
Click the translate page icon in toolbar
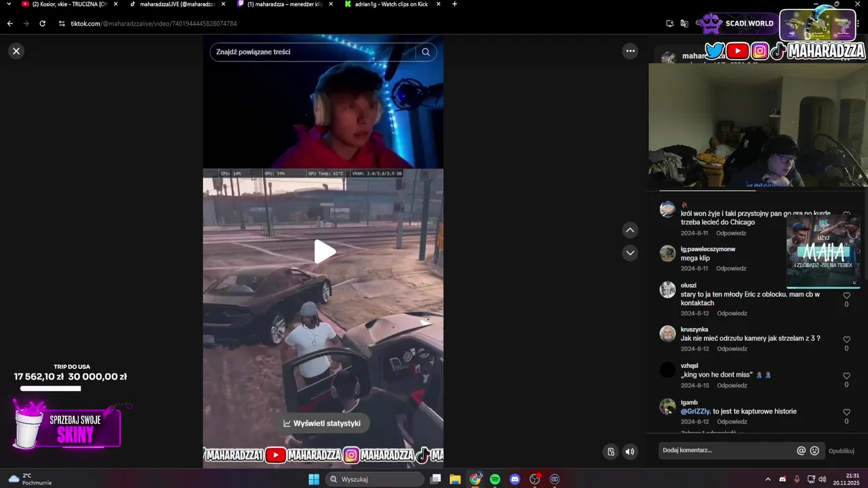coord(684,24)
